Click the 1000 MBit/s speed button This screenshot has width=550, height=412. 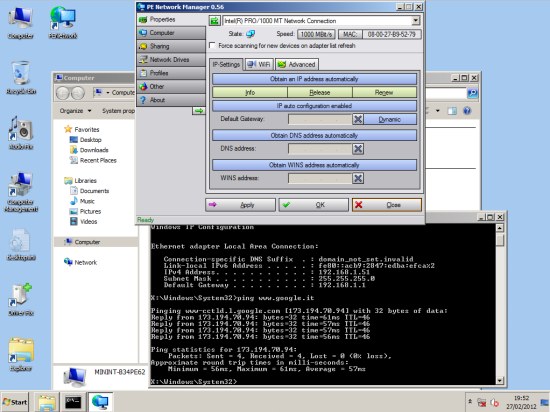tap(316, 34)
